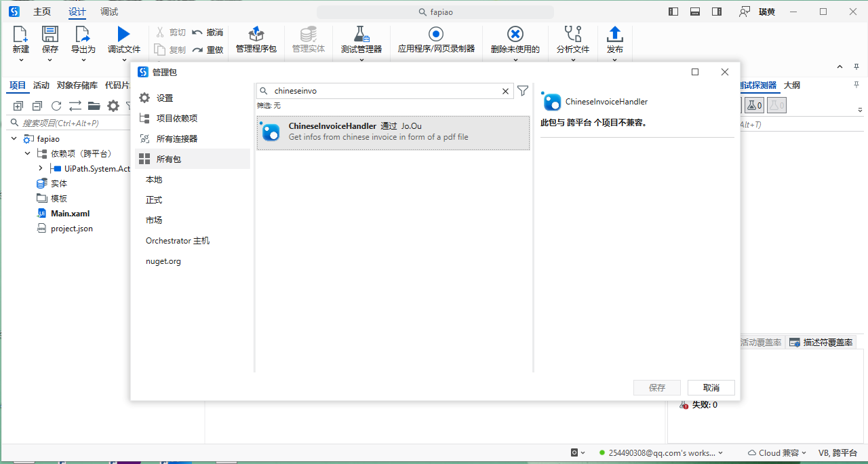
Task: Select project.json in project tree
Action: (71, 229)
